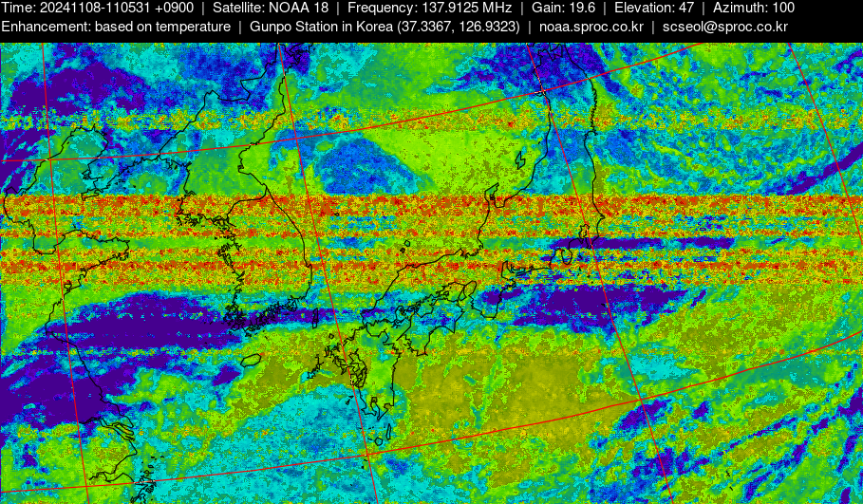863x504 pixels.
Task: Click the noaa.sproc.co.kr website link
Action: click(591, 27)
